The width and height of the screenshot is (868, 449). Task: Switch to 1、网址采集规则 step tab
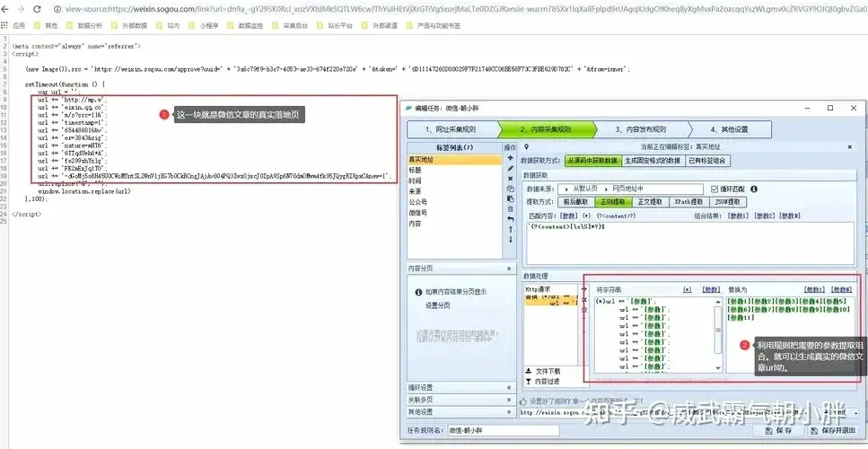[x=448, y=129]
